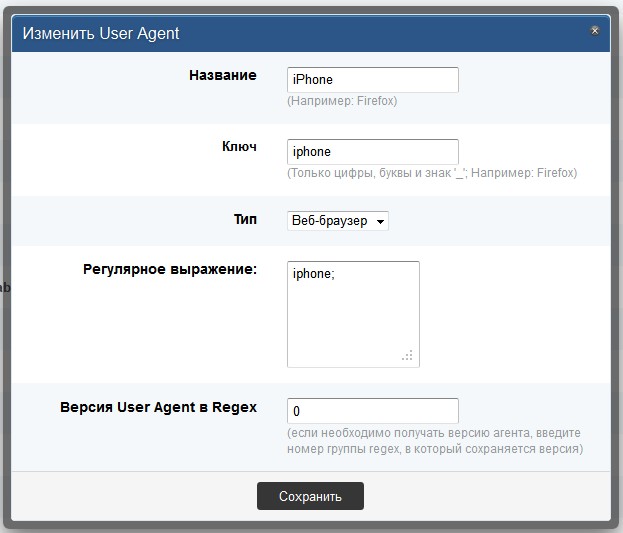Click the Название input field

click(373, 80)
